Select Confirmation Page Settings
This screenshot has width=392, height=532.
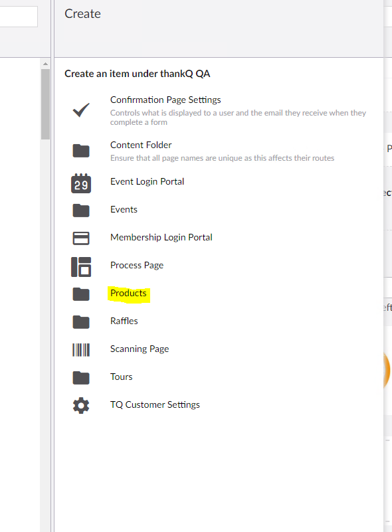[x=165, y=100]
